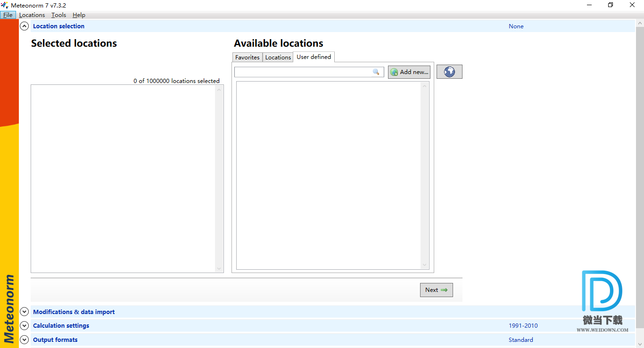This screenshot has width=644, height=348.
Task: Open the Tools menu
Action: (x=59, y=15)
